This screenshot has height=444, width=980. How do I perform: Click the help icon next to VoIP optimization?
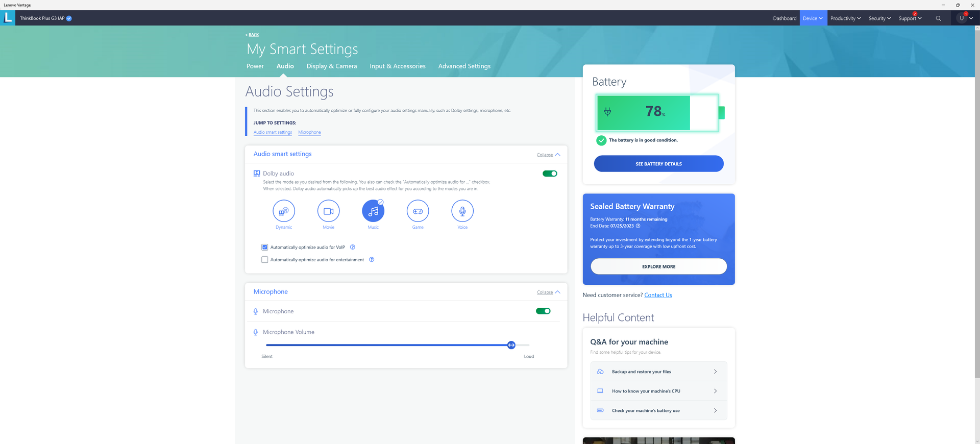pyautogui.click(x=353, y=247)
